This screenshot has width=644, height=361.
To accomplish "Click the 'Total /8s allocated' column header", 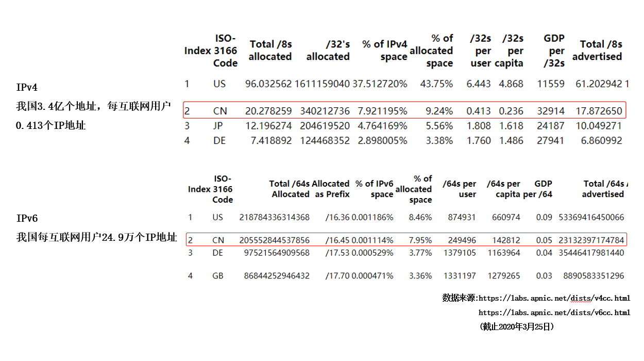I will 270,51.
